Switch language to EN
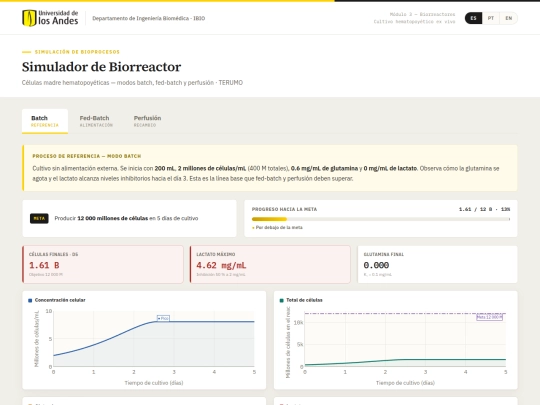The height and width of the screenshot is (405, 540). pyautogui.click(x=509, y=18)
